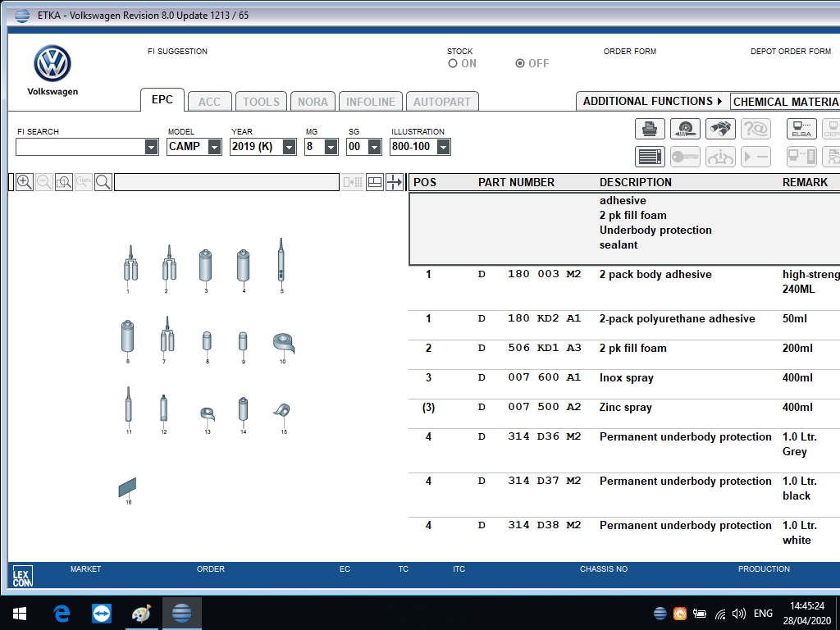Click the greyed play-dash icon
Viewport: 840px width, 630px height.
click(x=756, y=157)
